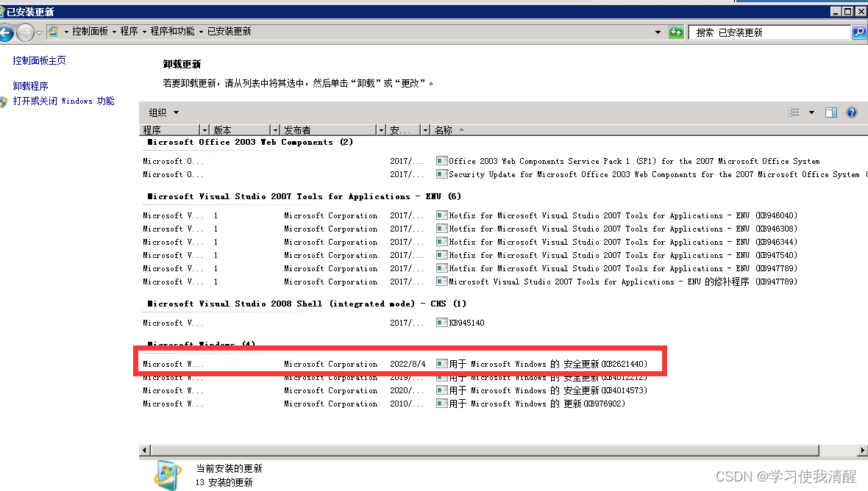Minimize the 已安装更新 window
The height and width of the screenshot is (491, 868).
(x=836, y=12)
